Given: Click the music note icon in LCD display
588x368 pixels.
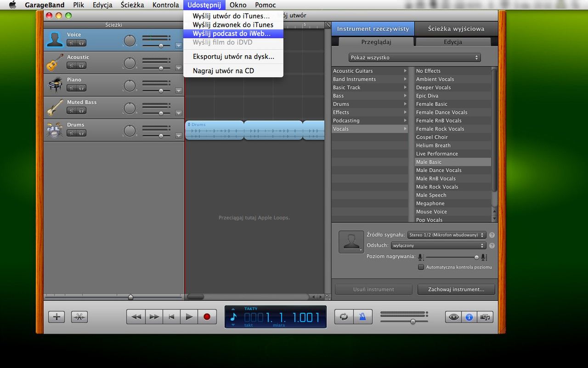Looking at the screenshot, I should (233, 317).
